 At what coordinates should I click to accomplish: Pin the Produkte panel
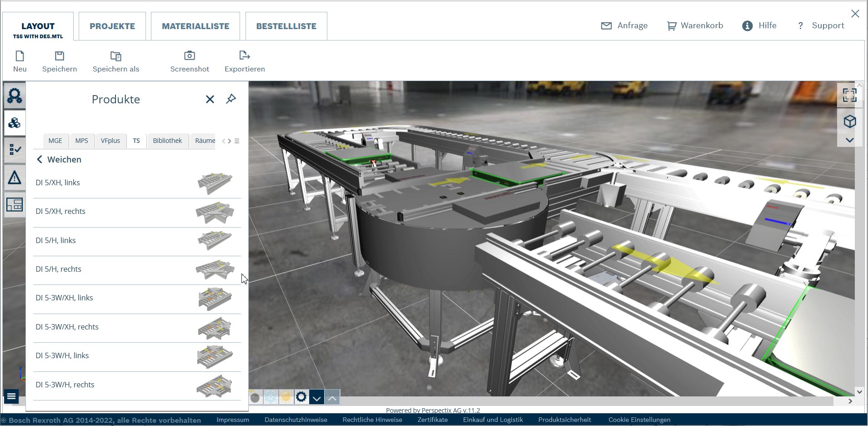(231, 99)
